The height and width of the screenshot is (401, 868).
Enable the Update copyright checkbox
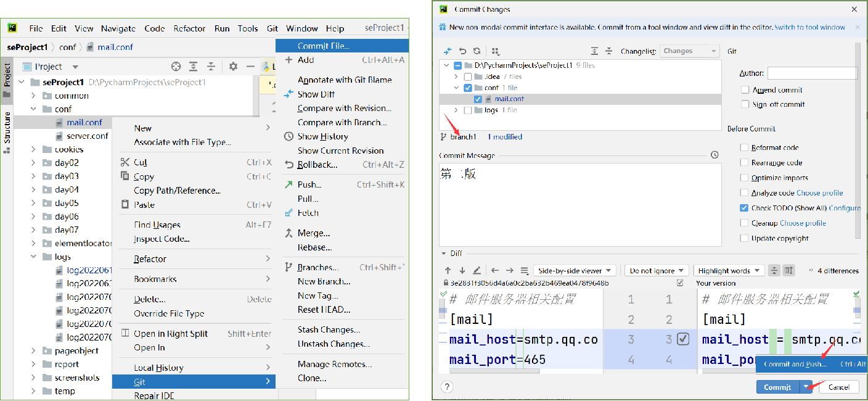[x=744, y=239]
